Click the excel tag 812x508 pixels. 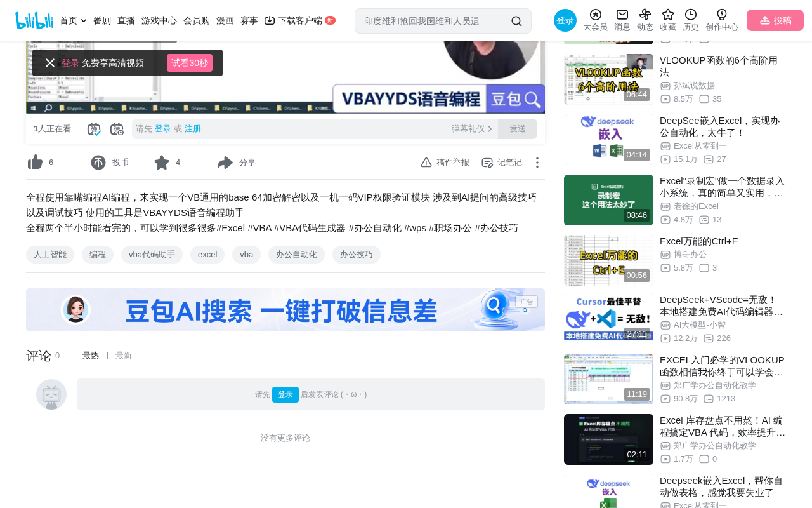207,255
